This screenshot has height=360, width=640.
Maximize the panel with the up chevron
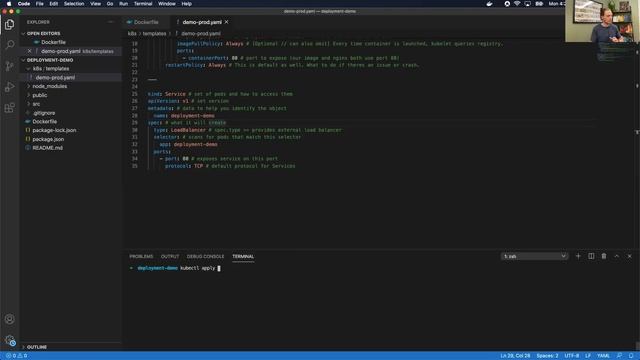(x=617, y=256)
